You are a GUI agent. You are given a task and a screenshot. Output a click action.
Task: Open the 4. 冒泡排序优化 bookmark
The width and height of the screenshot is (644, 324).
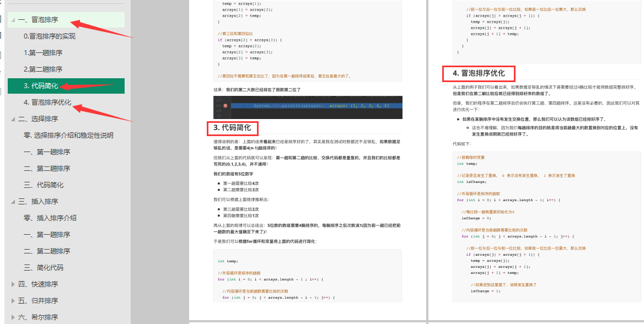point(47,102)
